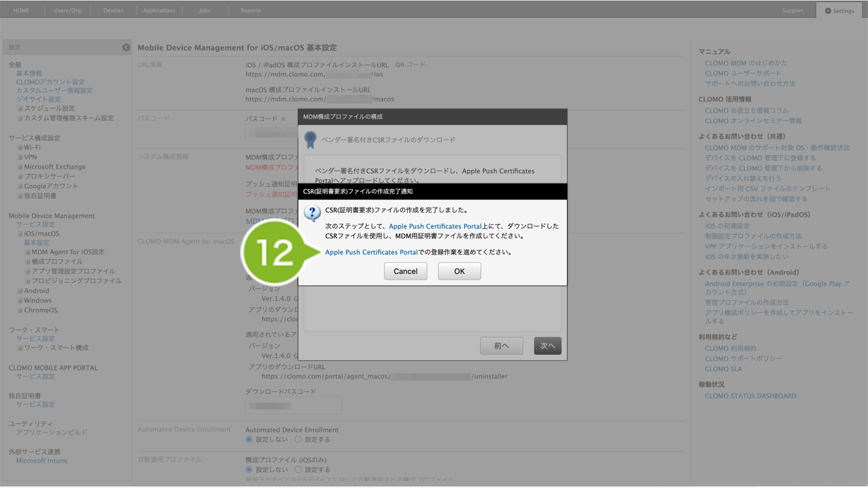Screen dimensions: 868x488
Task: Open 基本情報 under 全般
Action: click(29, 74)
